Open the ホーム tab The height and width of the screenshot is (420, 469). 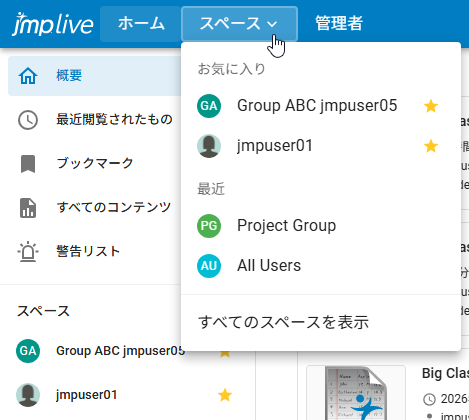tap(141, 24)
